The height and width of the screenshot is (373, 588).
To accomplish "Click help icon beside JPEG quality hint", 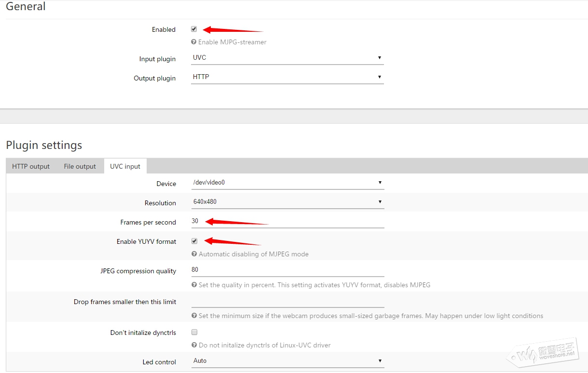I will click(x=194, y=285).
